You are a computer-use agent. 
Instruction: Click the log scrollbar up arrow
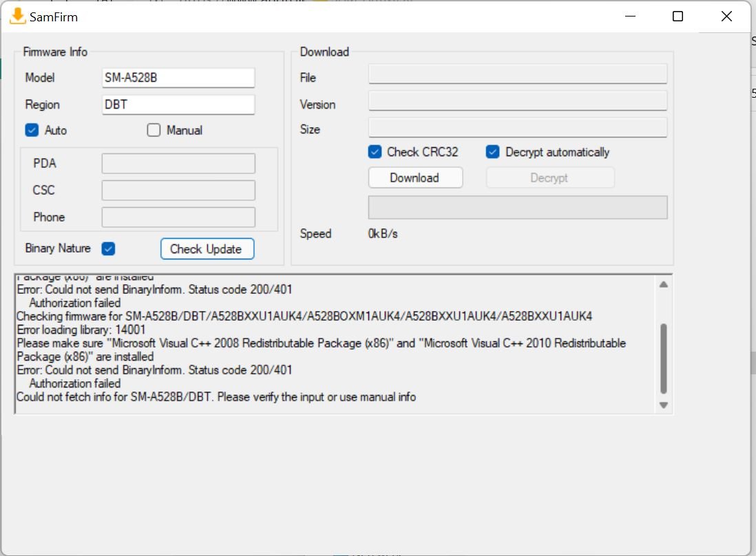664,284
